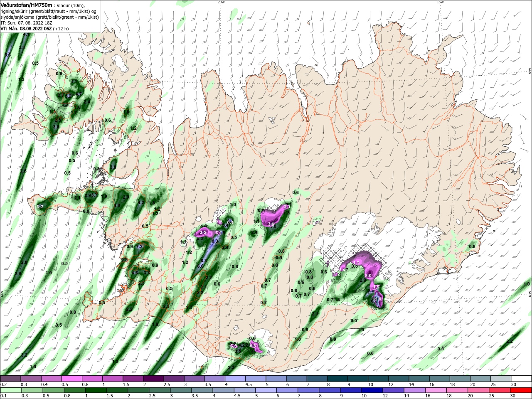Click the crimson 25–30 rain legend swatch

coord(499,390)
